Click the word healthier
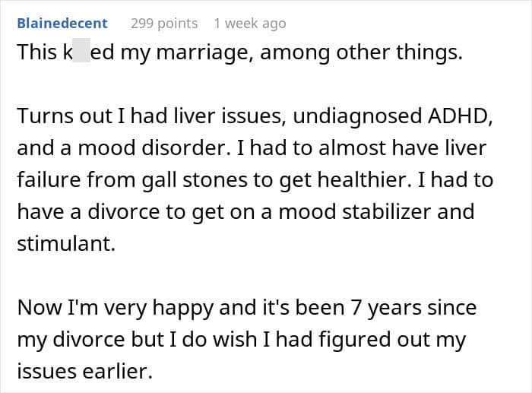This screenshot has width=532, height=393. coord(364,179)
